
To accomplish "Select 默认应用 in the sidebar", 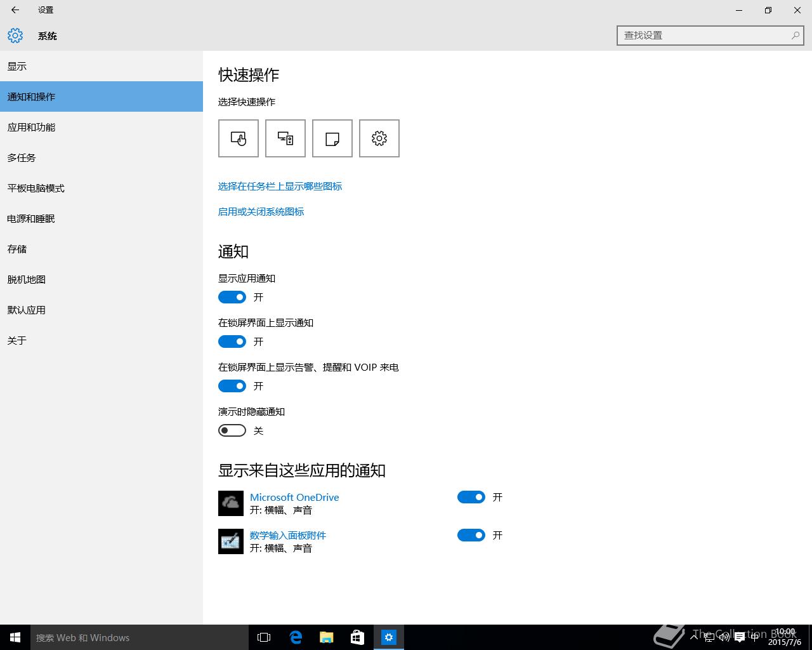I will click(101, 310).
